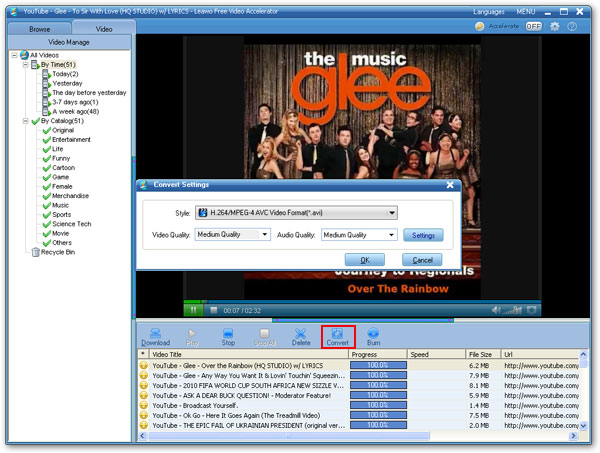Sort by the Speed column
Image resolution: width=600 pixels, height=453 pixels.
point(436,354)
